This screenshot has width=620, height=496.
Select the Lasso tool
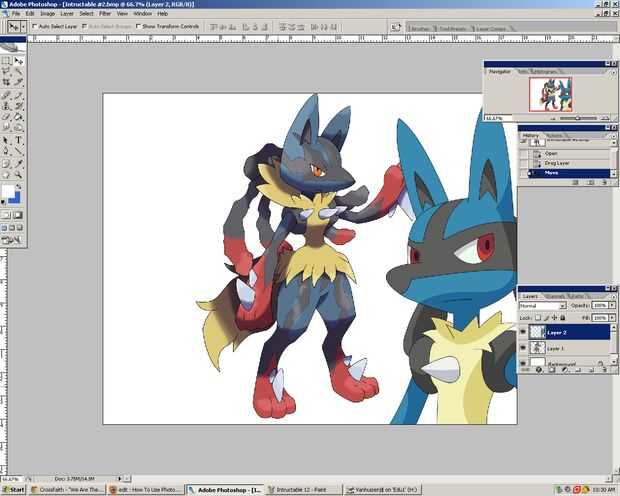click(x=6, y=72)
